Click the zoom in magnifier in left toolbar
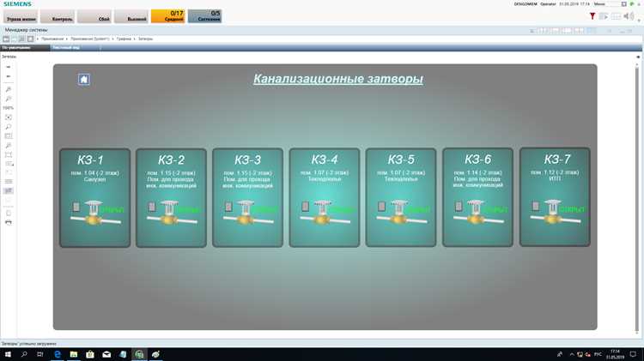Screen dimensions: 644x361 tap(9, 89)
